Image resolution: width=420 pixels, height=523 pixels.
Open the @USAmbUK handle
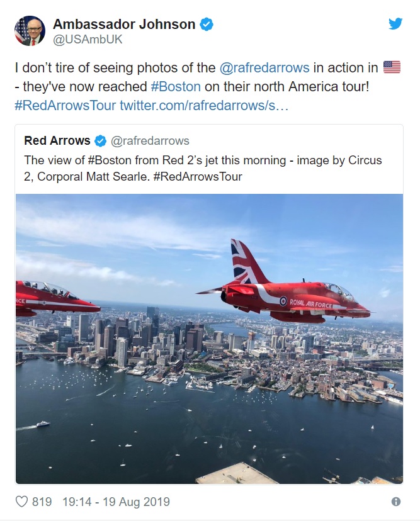pos(88,40)
